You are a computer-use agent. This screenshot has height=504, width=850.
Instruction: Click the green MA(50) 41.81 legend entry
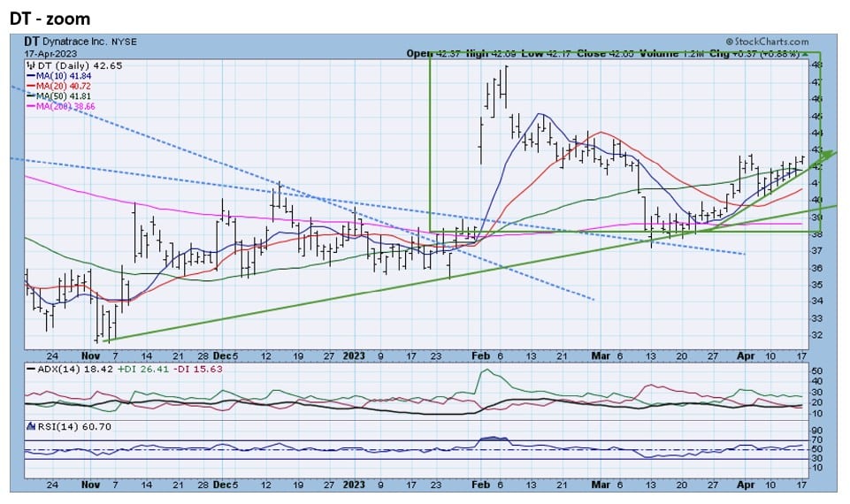point(59,96)
